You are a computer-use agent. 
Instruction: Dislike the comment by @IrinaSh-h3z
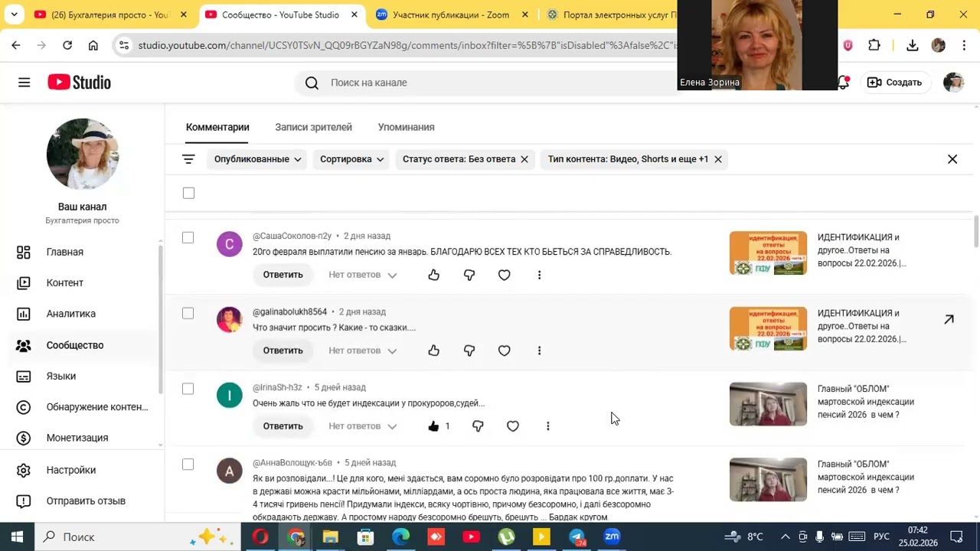tap(478, 426)
